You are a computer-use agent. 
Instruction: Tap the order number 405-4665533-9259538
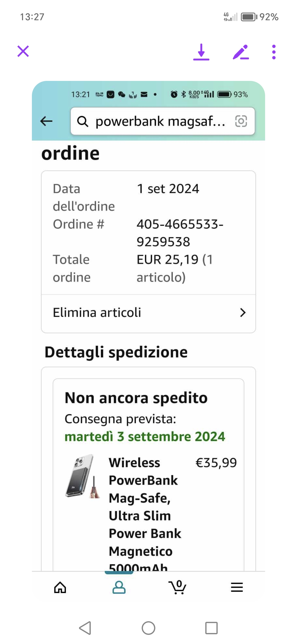[x=180, y=233]
